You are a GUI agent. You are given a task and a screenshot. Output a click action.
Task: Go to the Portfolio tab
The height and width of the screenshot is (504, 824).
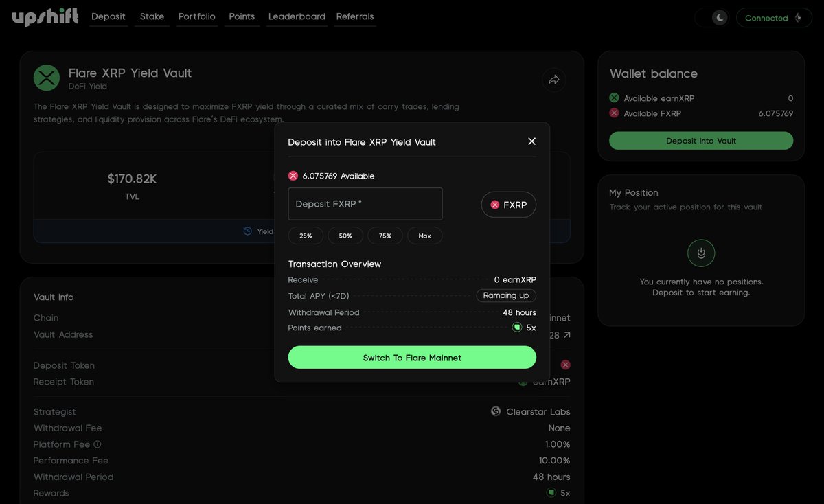click(197, 16)
